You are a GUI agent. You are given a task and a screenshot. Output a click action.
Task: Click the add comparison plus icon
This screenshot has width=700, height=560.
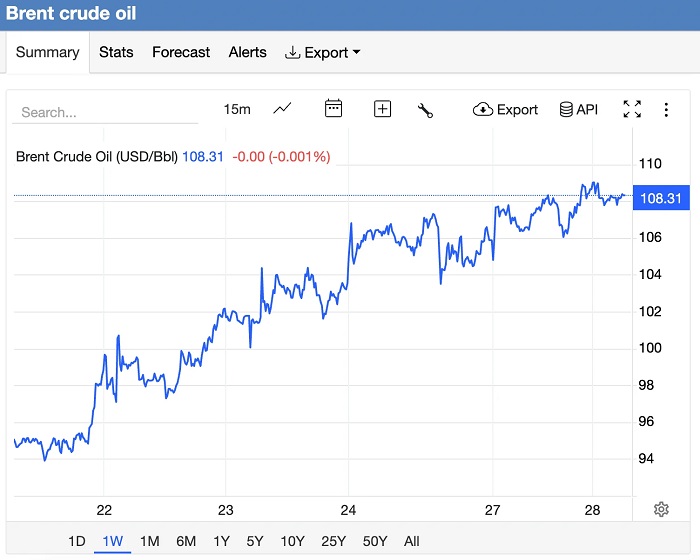click(x=382, y=109)
